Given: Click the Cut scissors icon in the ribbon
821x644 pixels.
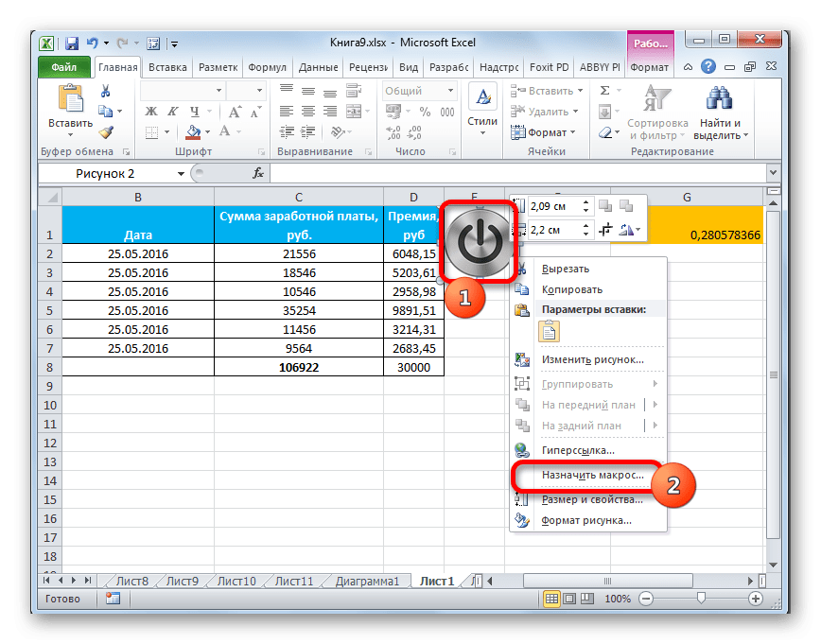Looking at the screenshot, I should pyautogui.click(x=106, y=92).
